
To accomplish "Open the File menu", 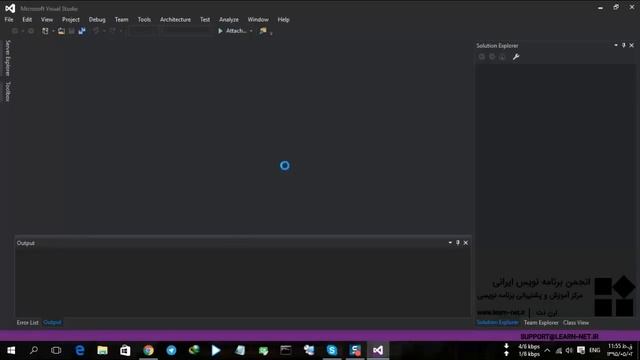I will 9,20.
